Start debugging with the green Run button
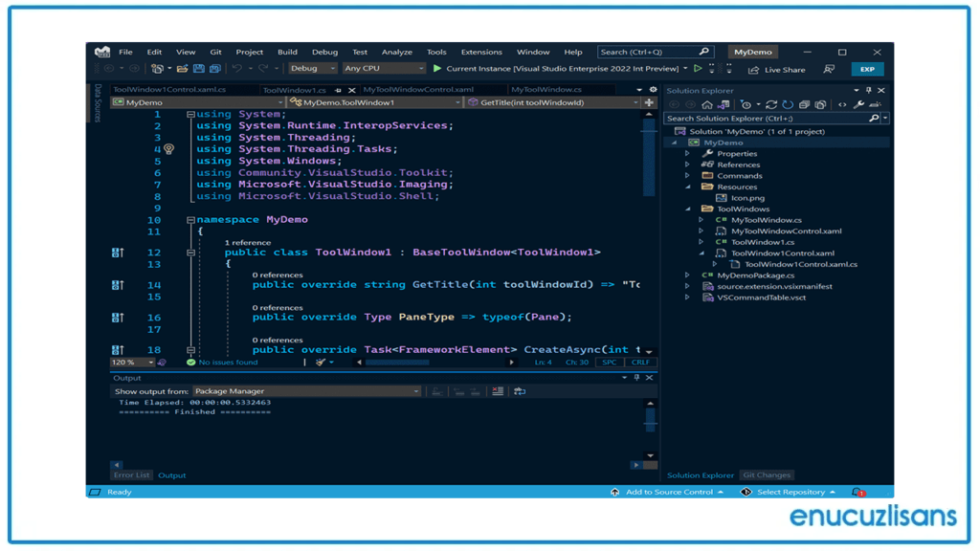The width and height of the screenshot is (980, 551). (437, 68)
